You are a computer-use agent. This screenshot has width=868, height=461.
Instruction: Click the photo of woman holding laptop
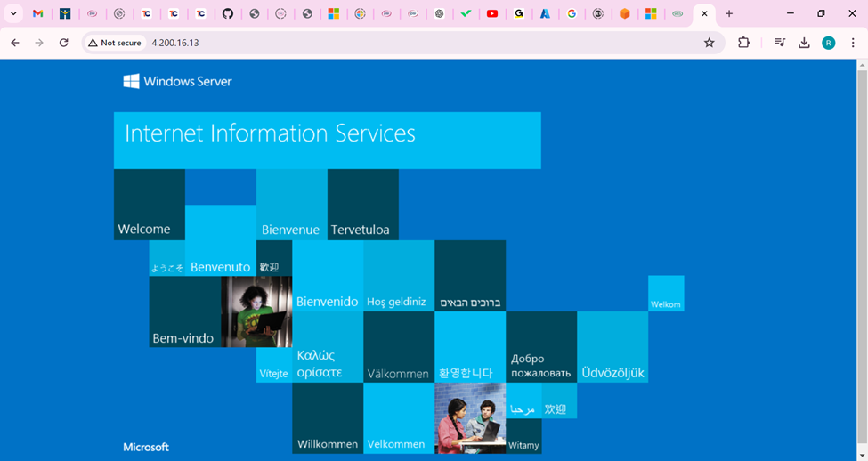[256, 312]
